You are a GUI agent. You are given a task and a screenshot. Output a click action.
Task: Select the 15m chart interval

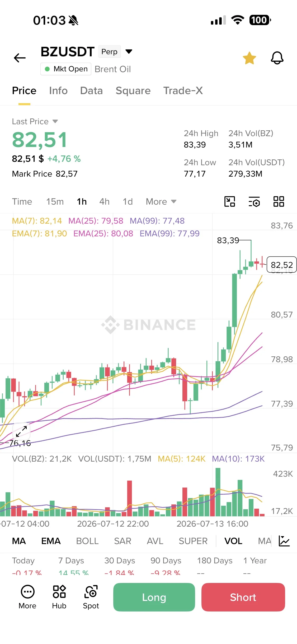pyautogui.click(x=55, y=202)
